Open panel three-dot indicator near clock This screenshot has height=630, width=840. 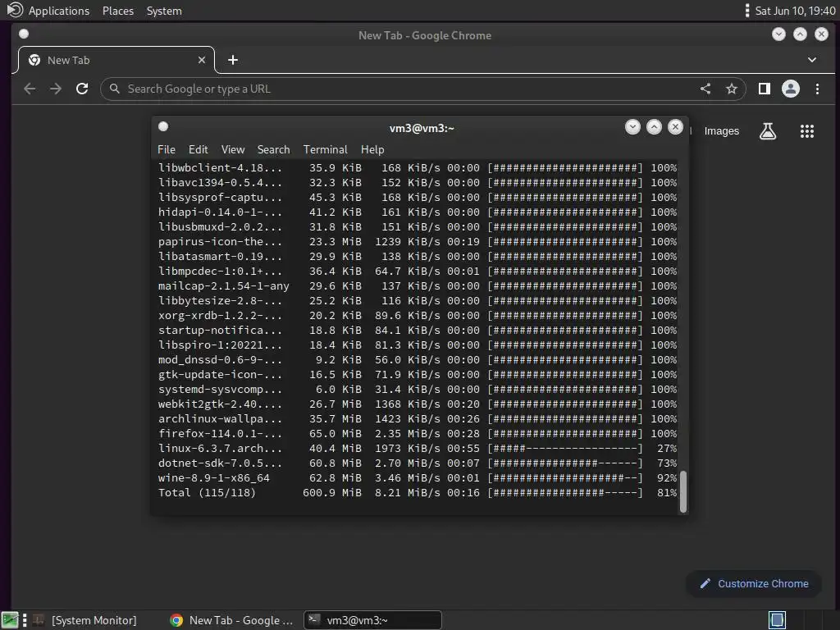(x=746, y=11)
